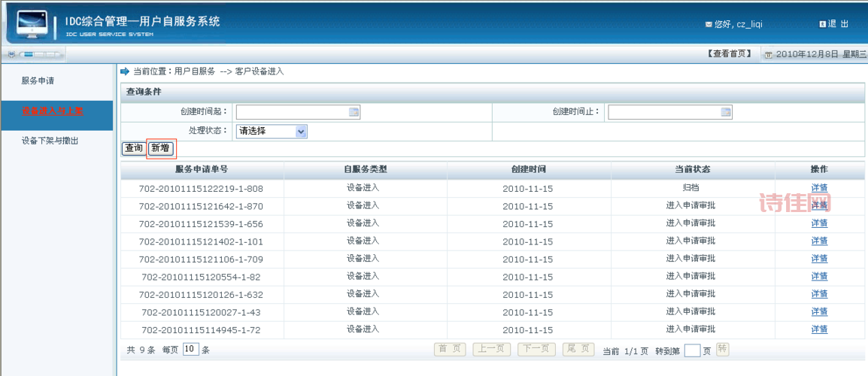This screenshot has height=376, width=868.
Task: Open 详情 for order ending 1-82
Action: (x=819, y=276)
